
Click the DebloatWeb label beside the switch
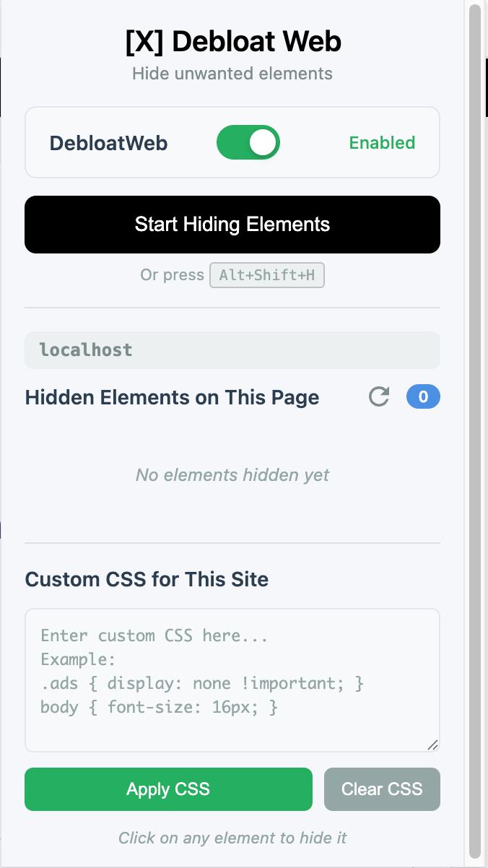coord(108,143)
